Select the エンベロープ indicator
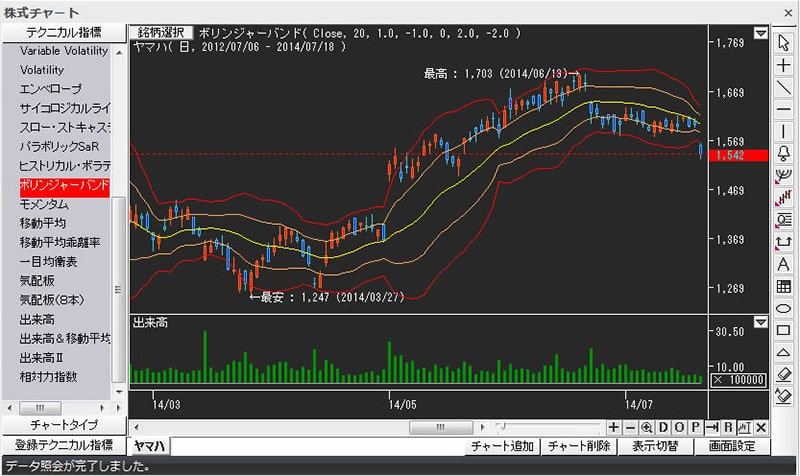The width and height of the screenshot is (800, 476). coord(51,89)
